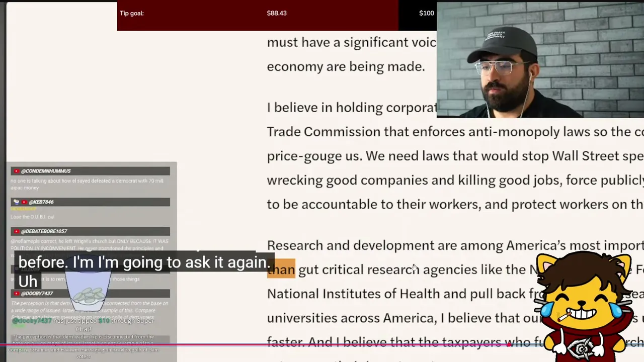Click the @DEBATEBORE1057 chat username

44,231
